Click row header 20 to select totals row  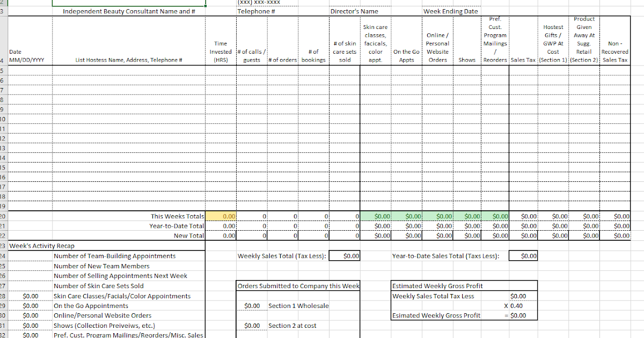(x=4, y=216)
